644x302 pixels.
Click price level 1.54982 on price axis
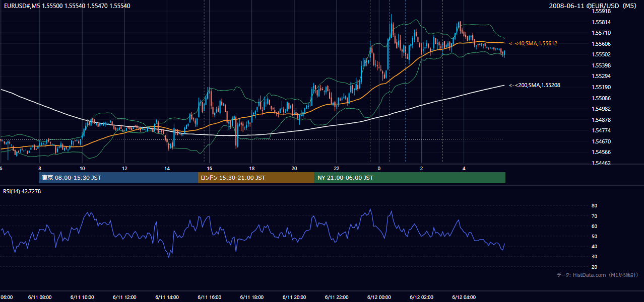[601, 109]
